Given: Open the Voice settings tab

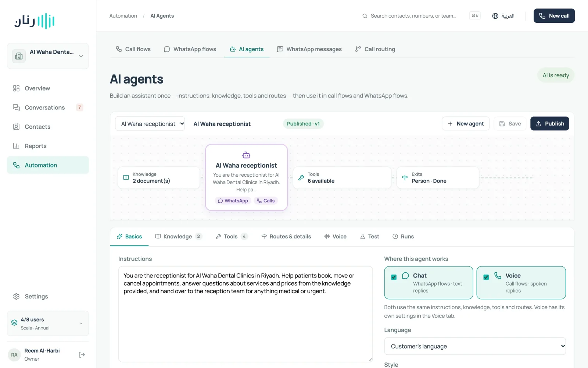Looking at the screenshot, I should click(335, 236).
